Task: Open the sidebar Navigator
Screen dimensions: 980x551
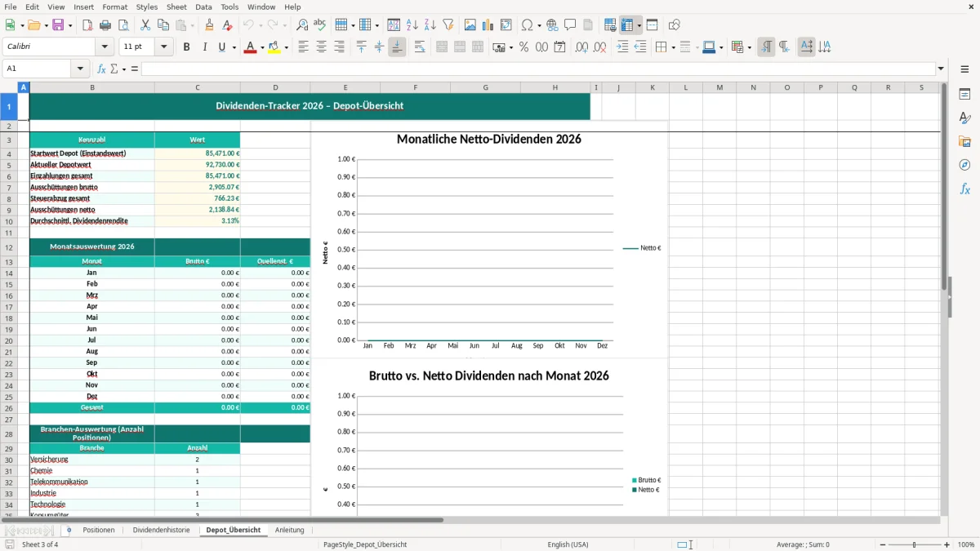Action: click(x=964, y=165)
